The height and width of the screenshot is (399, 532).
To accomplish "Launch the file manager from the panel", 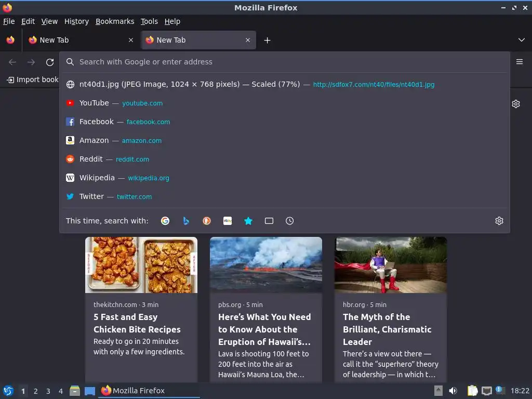I will (x=75, y=391).
